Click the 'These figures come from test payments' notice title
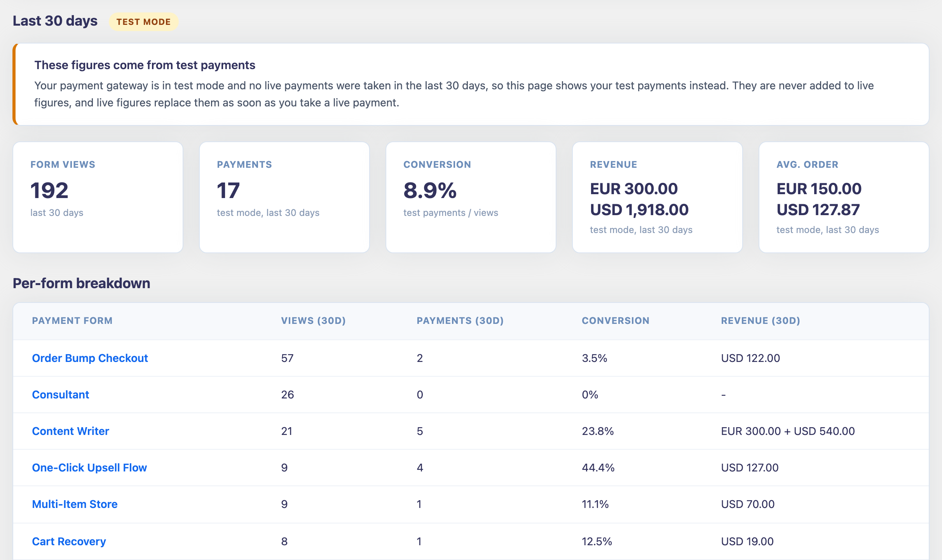 [145, 65]
